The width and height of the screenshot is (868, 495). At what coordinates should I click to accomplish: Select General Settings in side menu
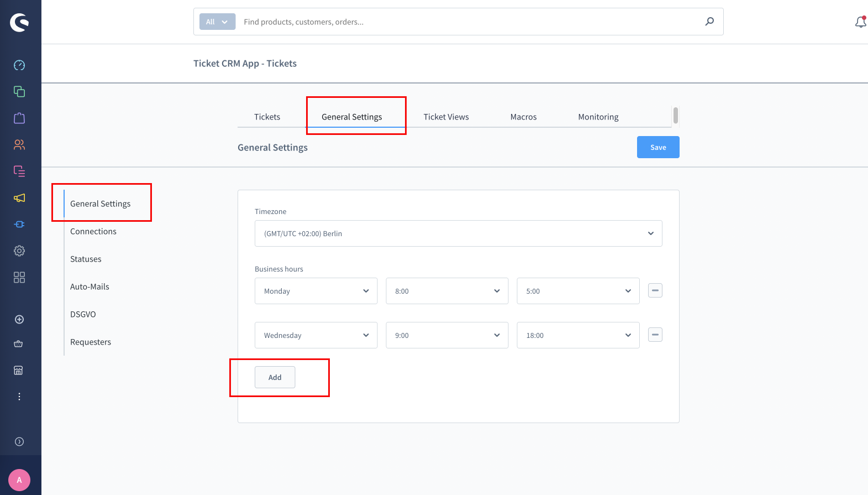tap(101, 204)
